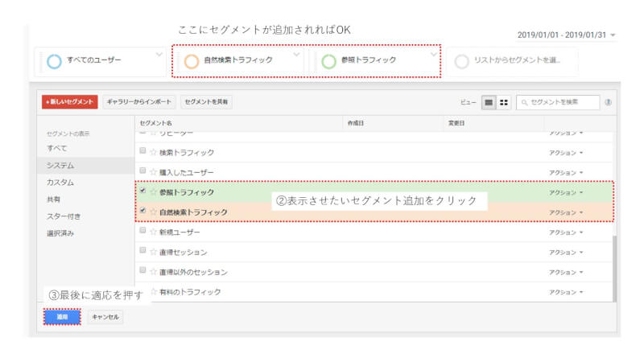
Task: Click the segment list vertical scrollbar
Action: [614, 269]
